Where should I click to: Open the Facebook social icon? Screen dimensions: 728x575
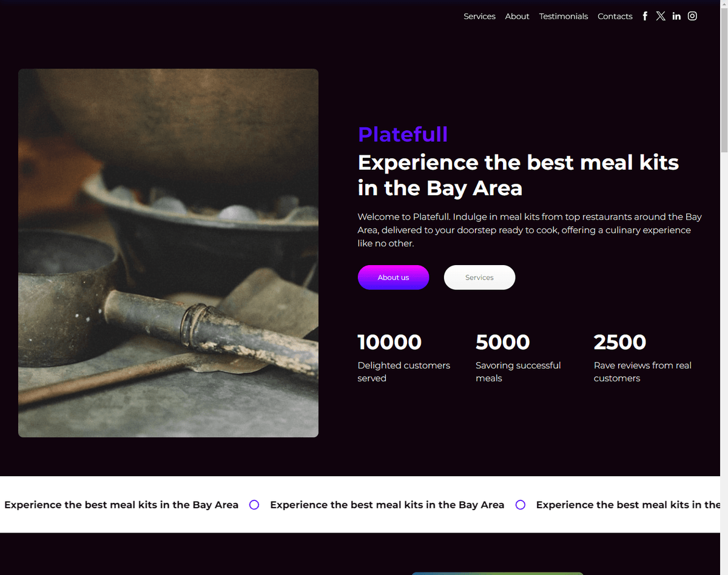point(645,16)
